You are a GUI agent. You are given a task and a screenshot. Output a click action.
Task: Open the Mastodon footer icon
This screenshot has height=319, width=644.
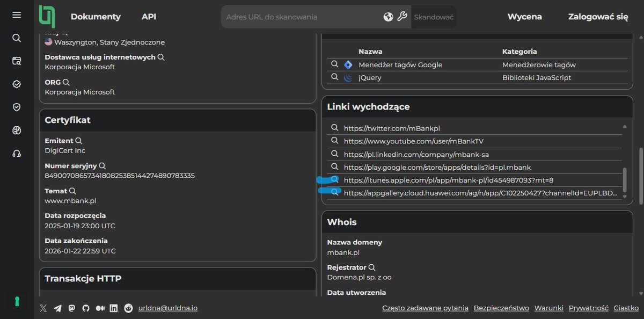[71, 308]
